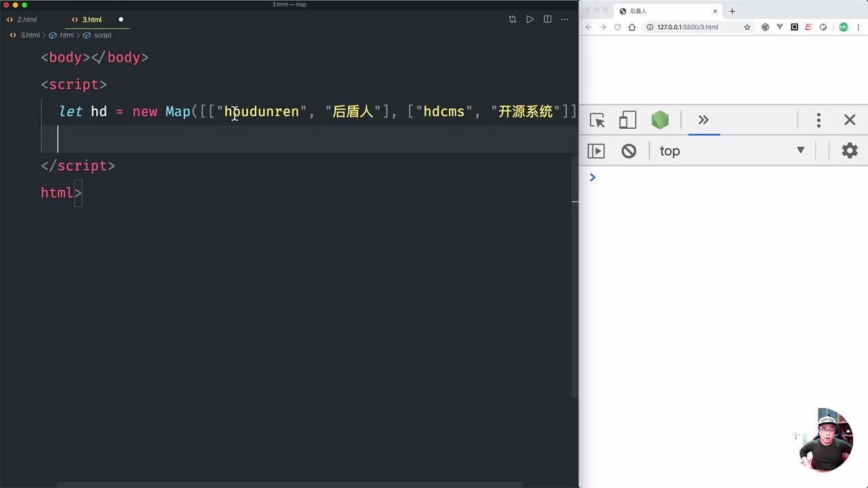View site information icon in address bar
Screen dimensions: 868x488
click(x=650, y=27)
